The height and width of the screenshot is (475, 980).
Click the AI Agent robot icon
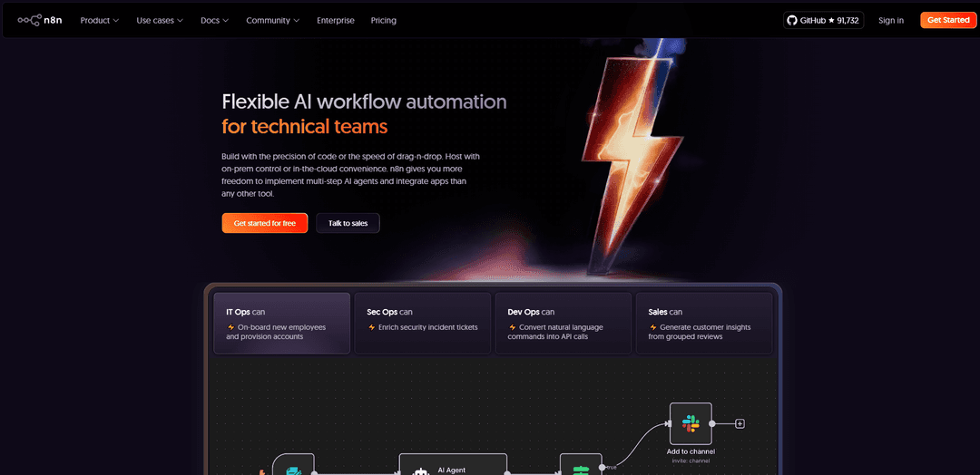click(419, 471)
